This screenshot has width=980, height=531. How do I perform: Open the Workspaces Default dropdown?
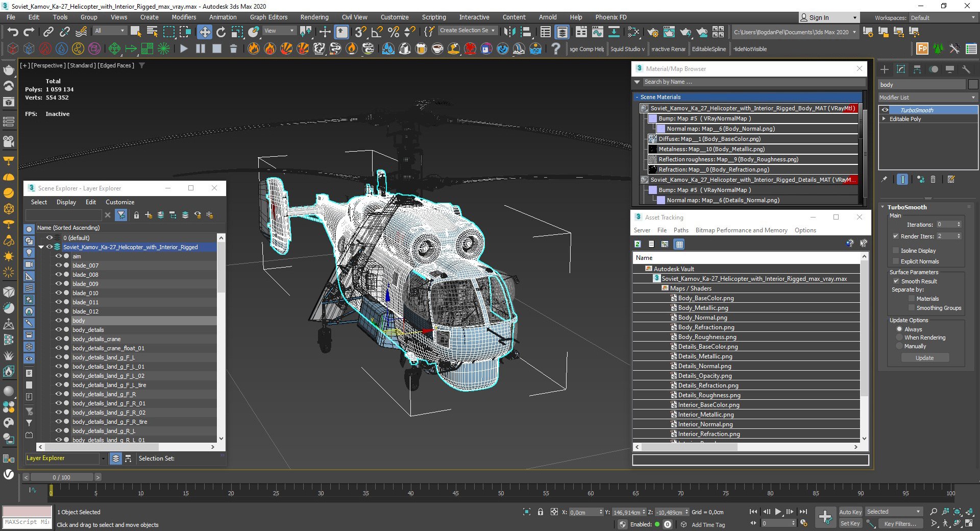coord(943,18)
